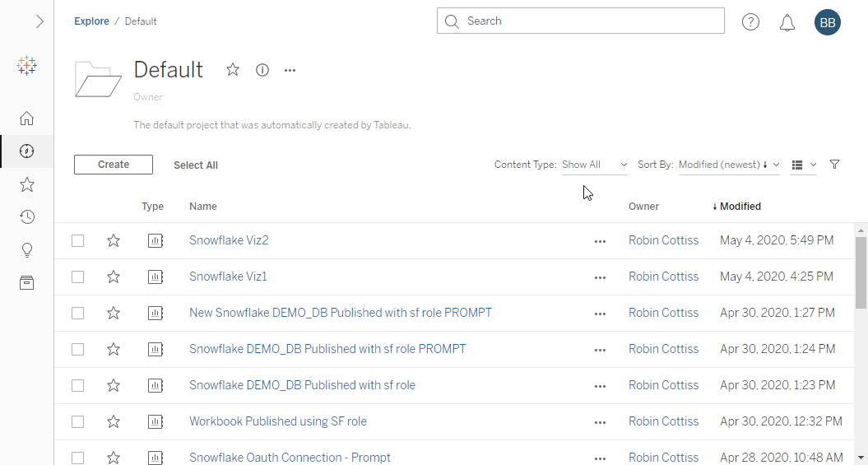This screenshot has height=465, width=868.
Task: Click the May 4, 2020, 5:49 PM date
Action: pyautogui.click(x=777, y=240)
